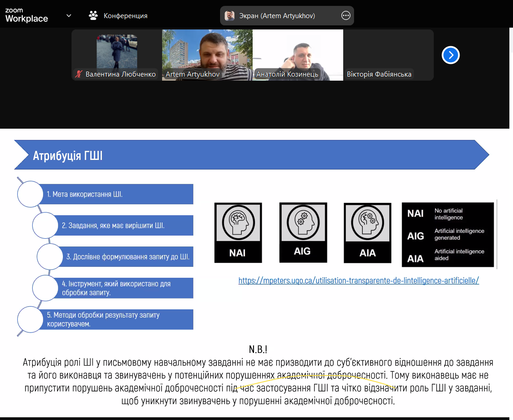Click muted microphone icon for Валентина Любченко

78,74
